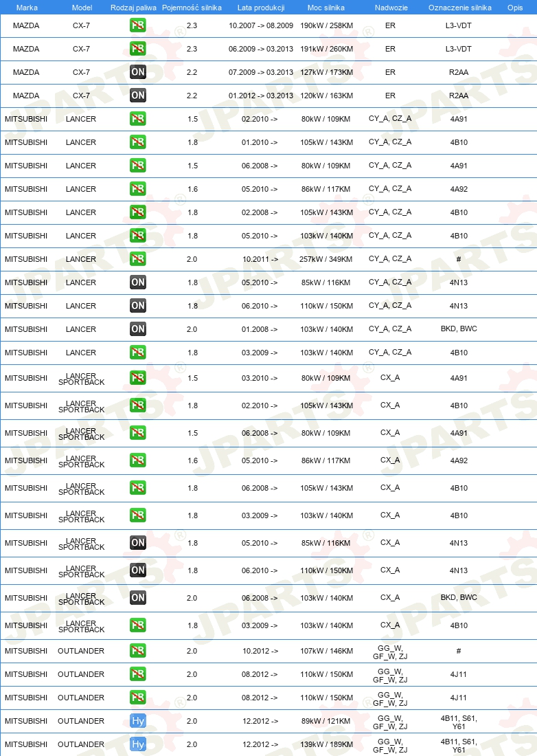Viewport: 537px width, 756px height.
Task: Click diesel ON icon in Lancer Sportback 85kW row
Action: pos(138,543)
